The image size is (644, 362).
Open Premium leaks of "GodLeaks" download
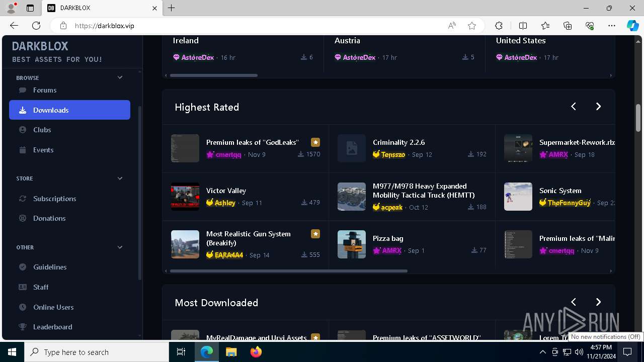tap(253, 142)
